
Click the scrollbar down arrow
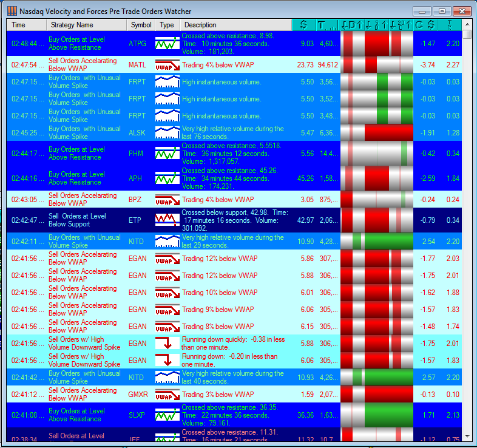tap(467, 436)
